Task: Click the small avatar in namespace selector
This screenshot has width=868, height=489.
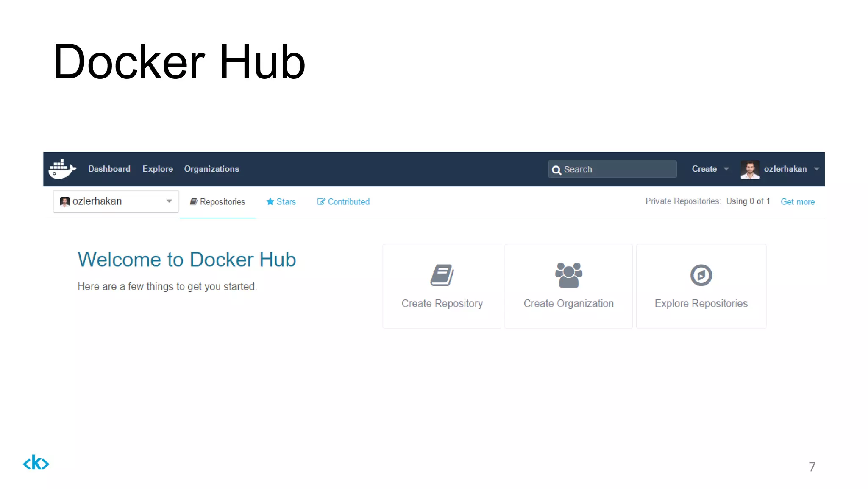Action: coord(64,201)
